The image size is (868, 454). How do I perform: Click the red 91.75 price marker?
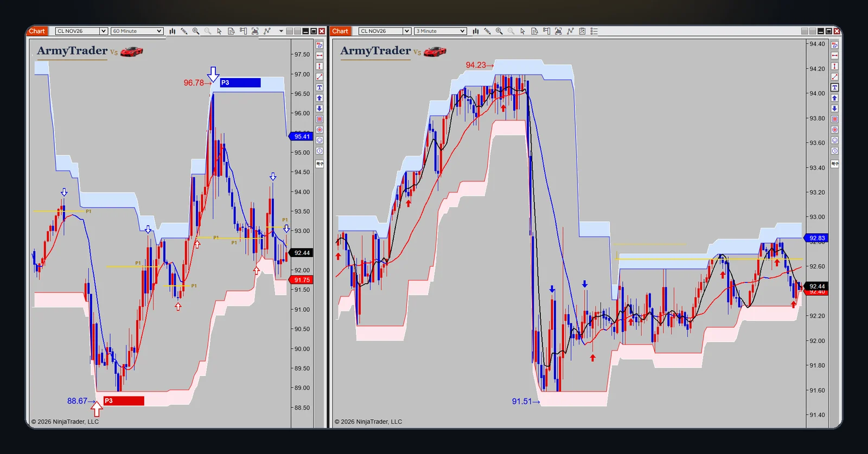301,280
